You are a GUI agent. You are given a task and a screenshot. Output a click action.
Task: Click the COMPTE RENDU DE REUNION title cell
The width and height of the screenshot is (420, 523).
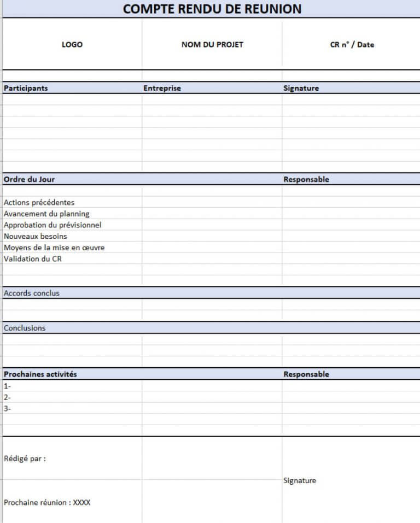tap(212, 9)
